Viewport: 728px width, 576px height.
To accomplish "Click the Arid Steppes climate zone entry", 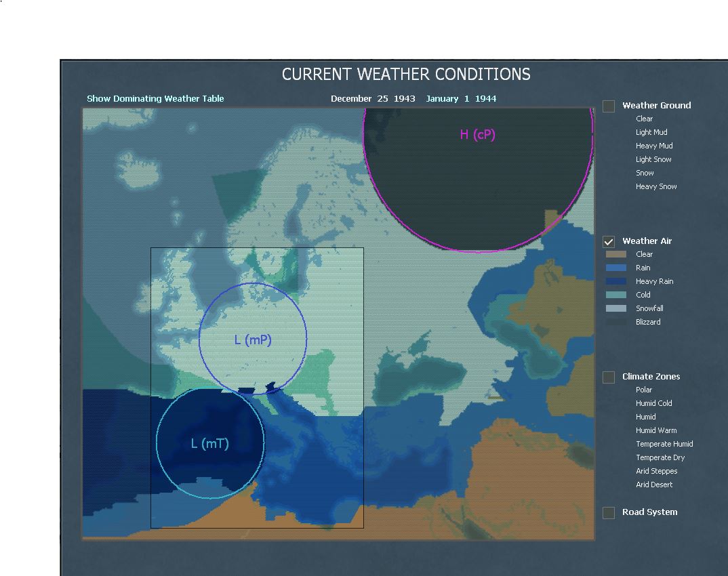I will (656, 471).
